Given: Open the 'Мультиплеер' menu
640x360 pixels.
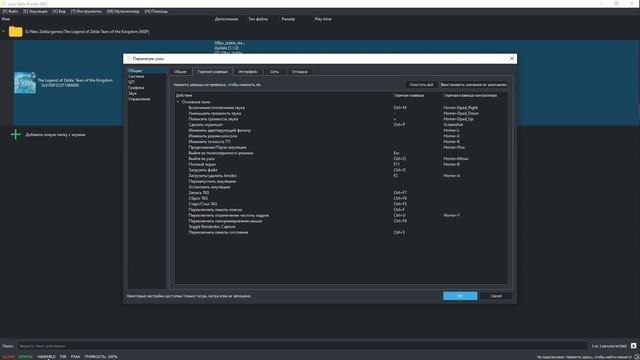Looking at the screenshot, I should point(123,11).
